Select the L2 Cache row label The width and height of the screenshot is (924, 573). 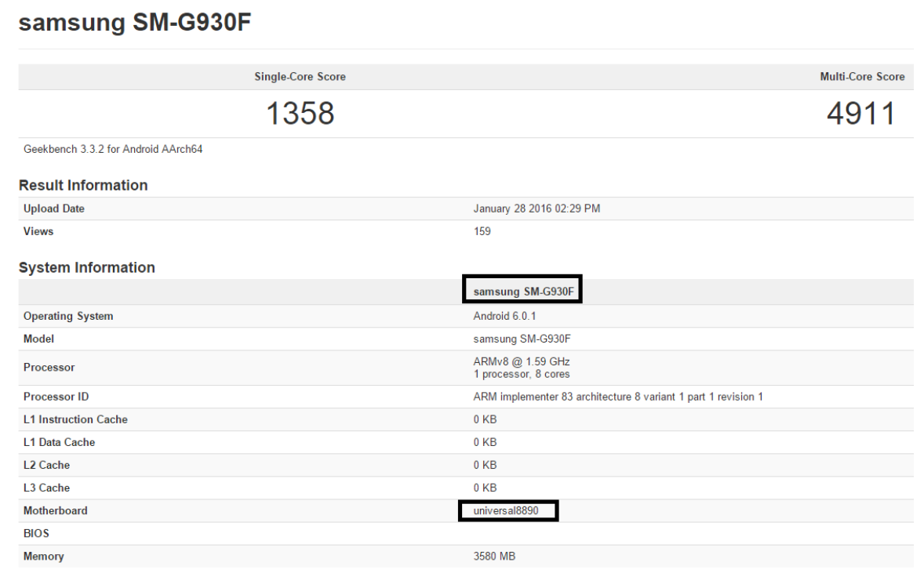[x=46, y=465]
